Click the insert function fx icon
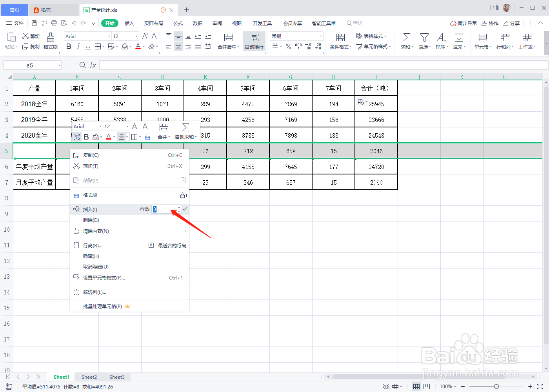The height and width of the screenshot is (392, 549). [93, 65]
